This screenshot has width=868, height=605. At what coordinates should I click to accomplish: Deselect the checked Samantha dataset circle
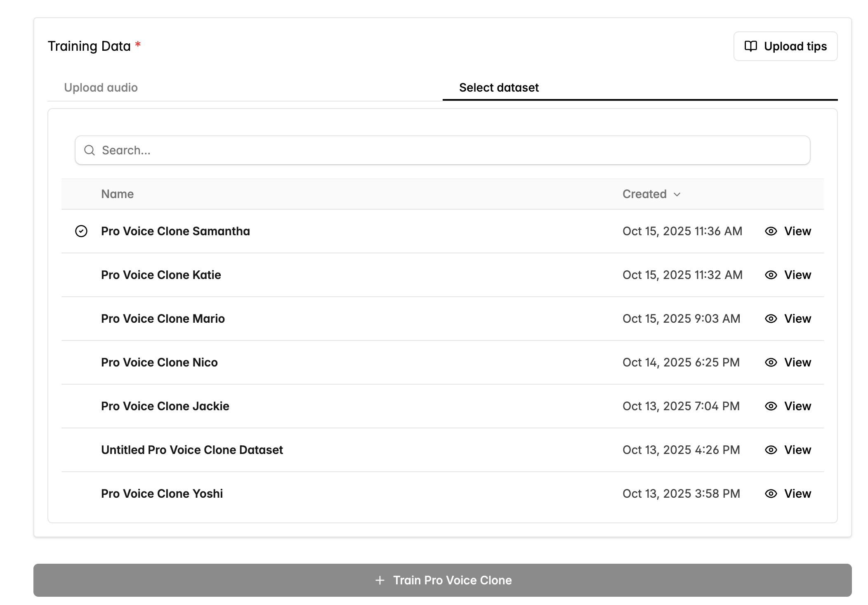[x=81, y=231]
